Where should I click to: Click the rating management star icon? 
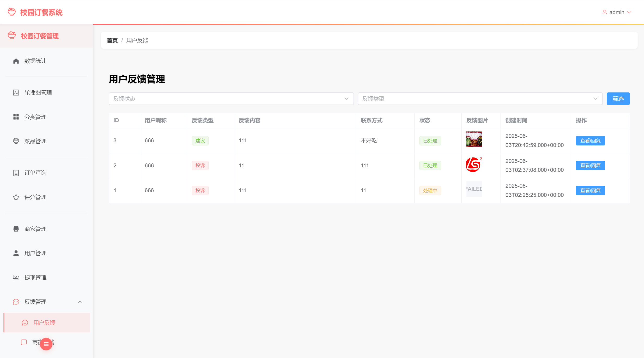(16, 197)
